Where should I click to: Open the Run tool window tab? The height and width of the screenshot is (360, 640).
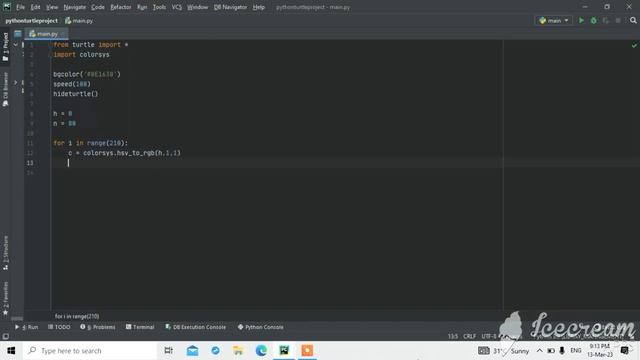point(27,327)
